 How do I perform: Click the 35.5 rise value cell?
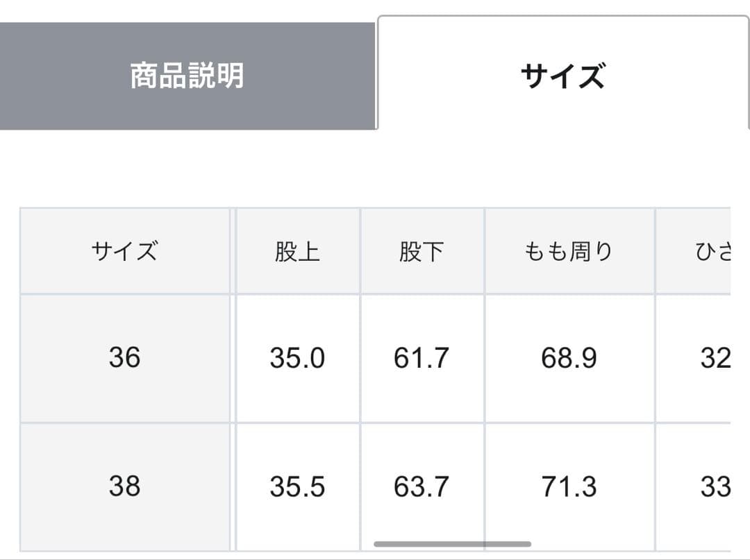point(297,486)
